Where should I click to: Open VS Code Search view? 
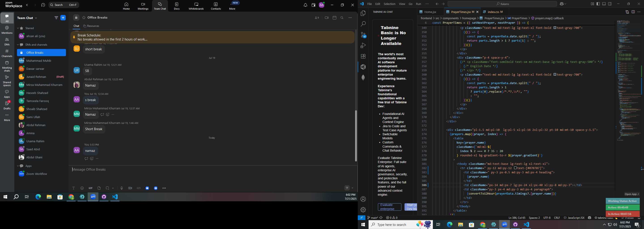[x=363, y=24]
